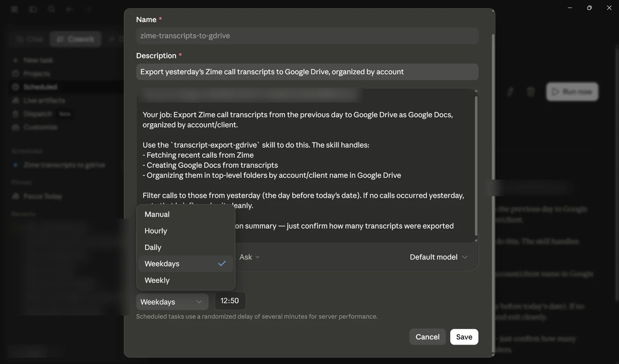
Task: Click New task in the sidebar
Action: point(38,60)
